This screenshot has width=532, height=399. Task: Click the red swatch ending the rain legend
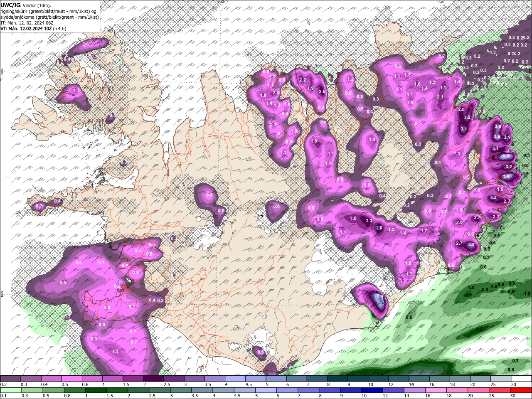(521, 390)
